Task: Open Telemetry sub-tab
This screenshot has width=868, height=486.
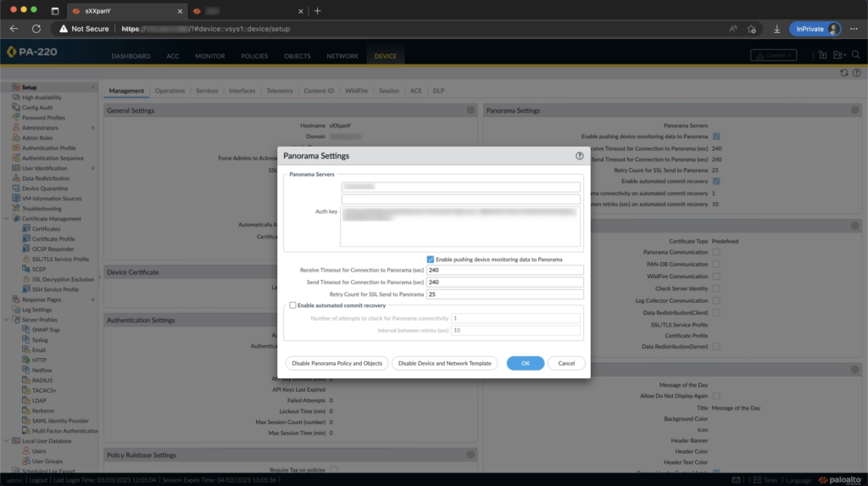Action: 280,91
